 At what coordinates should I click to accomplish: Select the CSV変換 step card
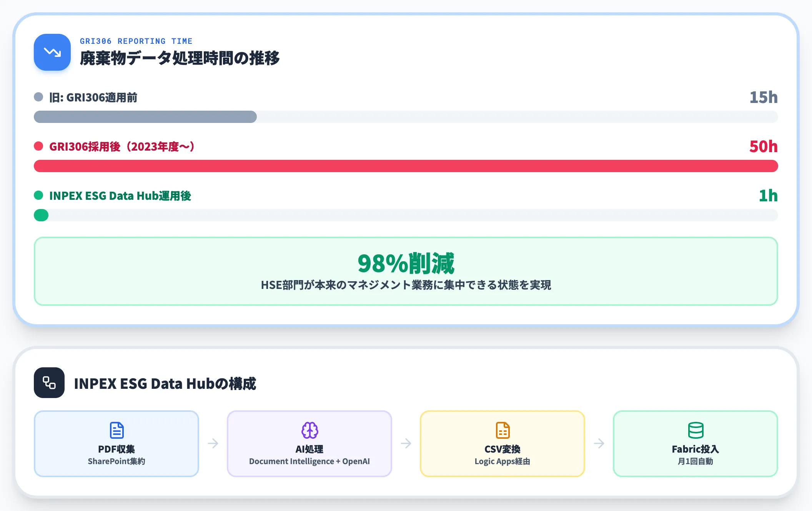503,444
